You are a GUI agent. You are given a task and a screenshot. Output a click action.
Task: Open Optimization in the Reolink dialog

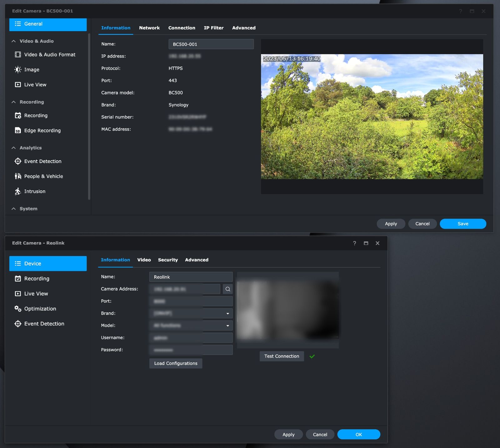click(x=40, y=309)
